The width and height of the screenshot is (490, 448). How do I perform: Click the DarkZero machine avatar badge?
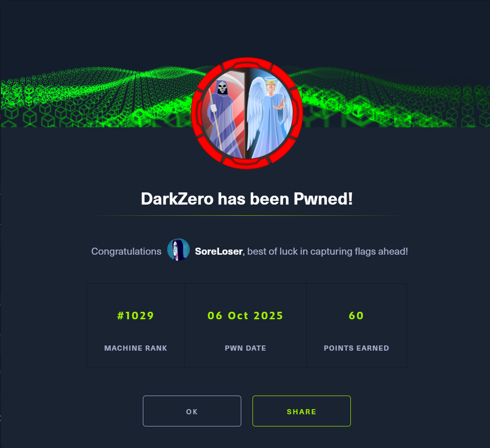(246, 113)
